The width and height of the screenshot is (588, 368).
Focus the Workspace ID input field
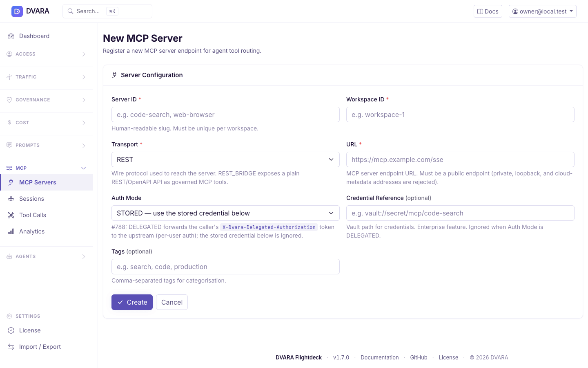[x=460, y=114]
